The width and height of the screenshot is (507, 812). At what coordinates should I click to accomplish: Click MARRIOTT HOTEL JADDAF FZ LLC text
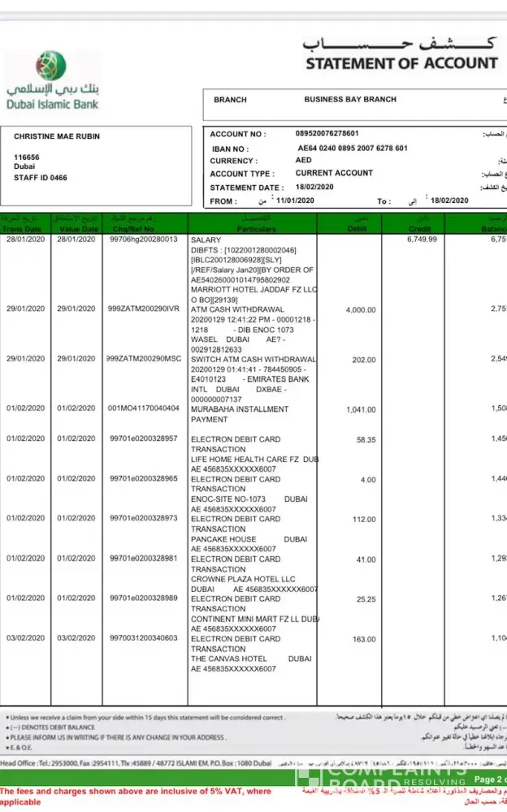tap(254, 290)
